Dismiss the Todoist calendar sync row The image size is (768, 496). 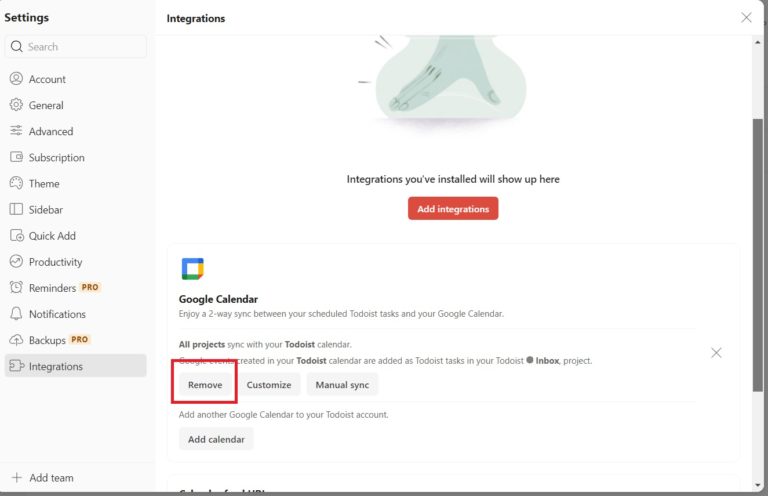click(716, 353)
